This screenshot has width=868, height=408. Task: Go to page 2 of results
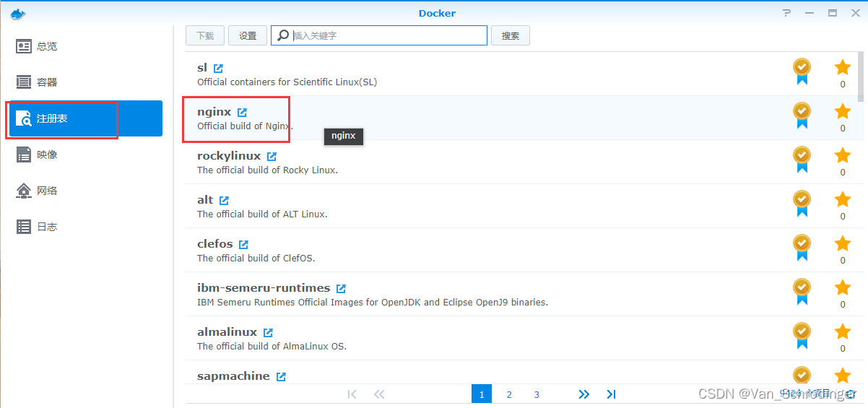[x=509, y=394]
